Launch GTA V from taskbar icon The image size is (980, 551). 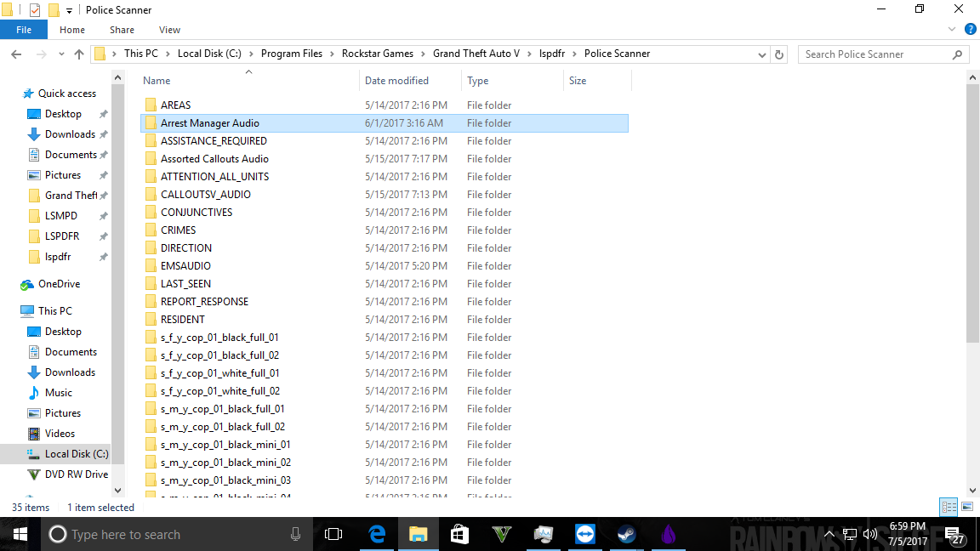(x=501, y=534)
